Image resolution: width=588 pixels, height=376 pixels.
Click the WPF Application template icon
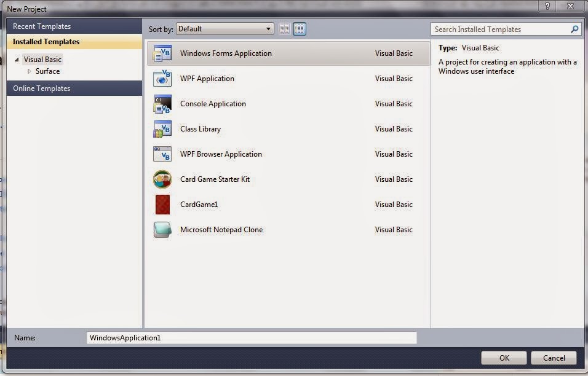click(x=162, y=79)
